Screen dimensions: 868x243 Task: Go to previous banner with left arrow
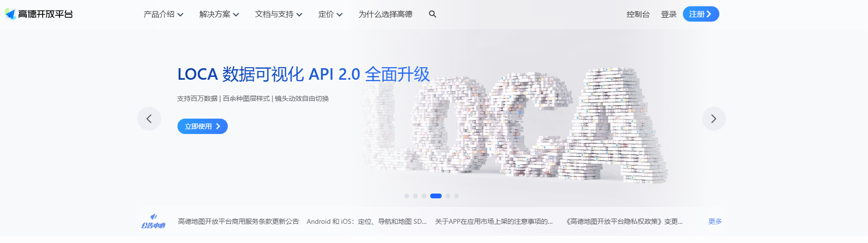coord(149,119)
